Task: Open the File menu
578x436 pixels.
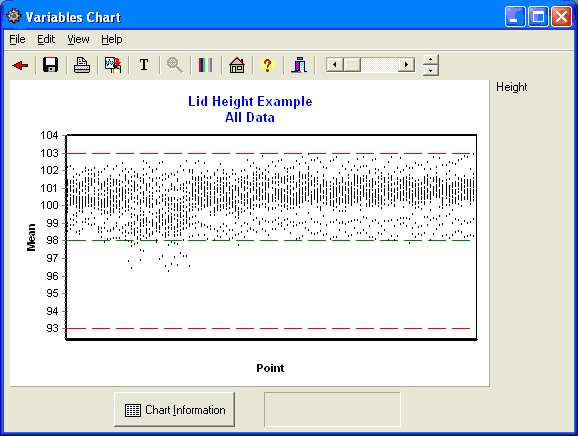Action: (17, 39)
